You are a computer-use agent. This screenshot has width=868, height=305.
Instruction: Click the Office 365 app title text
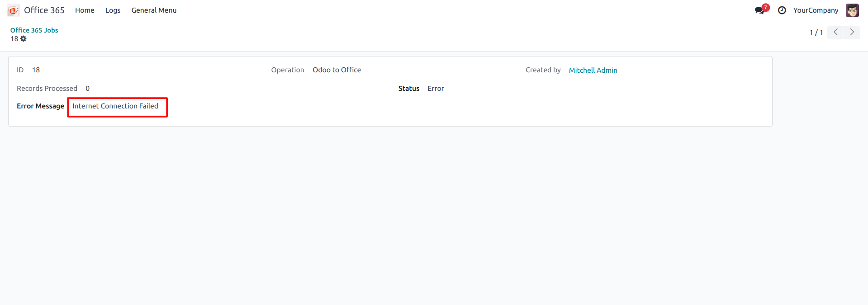pyautogui.click(x=44, y=10)
